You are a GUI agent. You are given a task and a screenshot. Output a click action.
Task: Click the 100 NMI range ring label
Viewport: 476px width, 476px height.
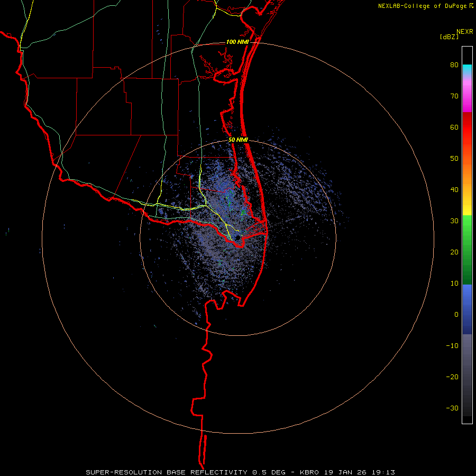tap(237, 42)
